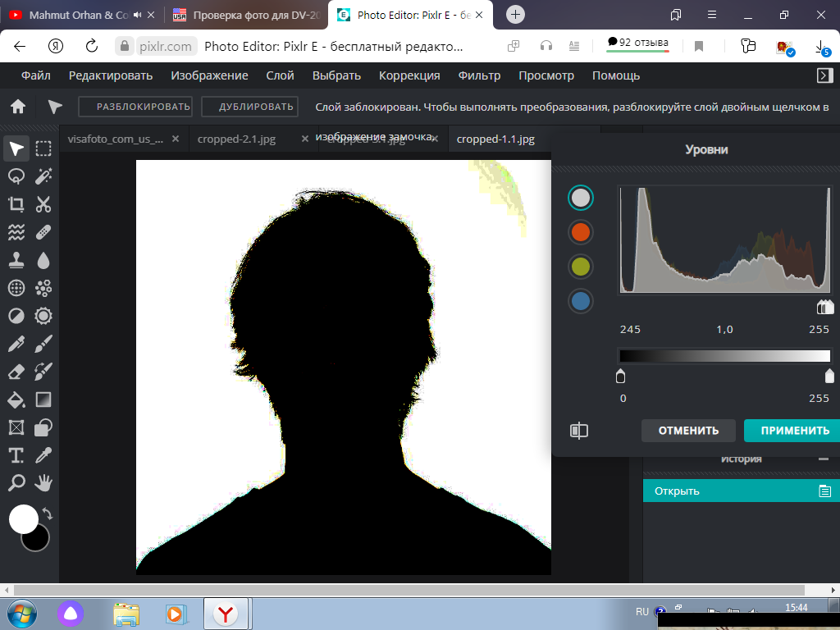Select the Crop tool
This screenshot has height=630, width=840.
click(x=16, y=204)
